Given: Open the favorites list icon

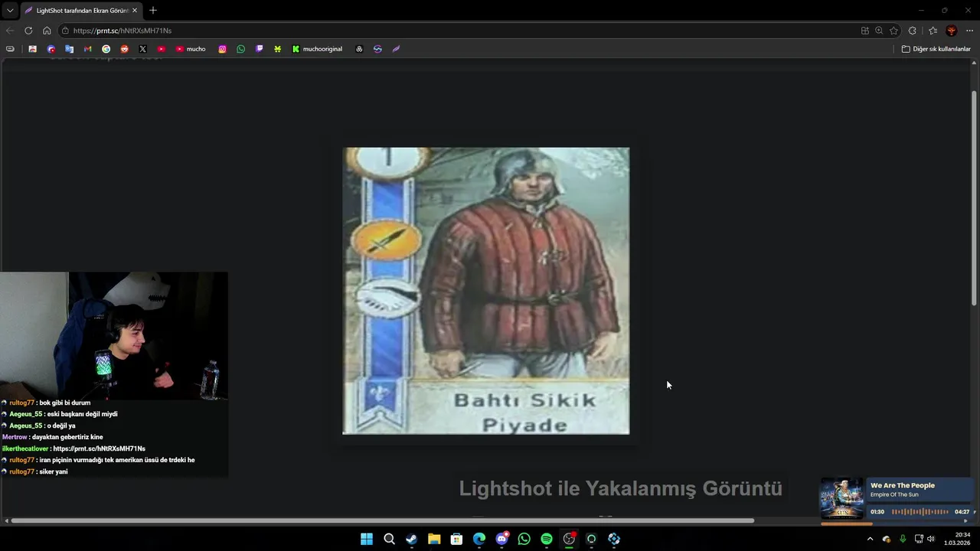Looking at the screenshot, I should click(x=933, y=31).
